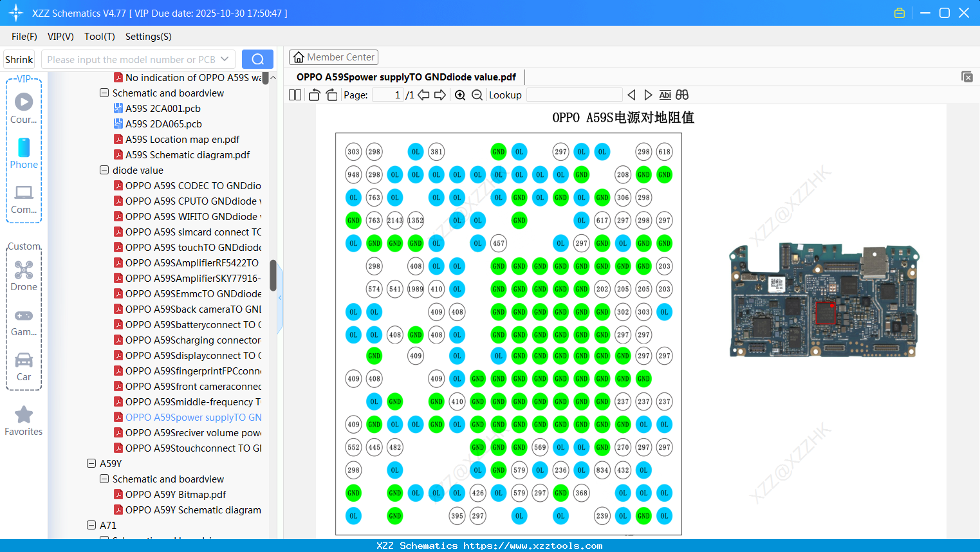Click the tree scroll-up arrow
This screenshot has height=552, width=980.
tap(273, 77)
